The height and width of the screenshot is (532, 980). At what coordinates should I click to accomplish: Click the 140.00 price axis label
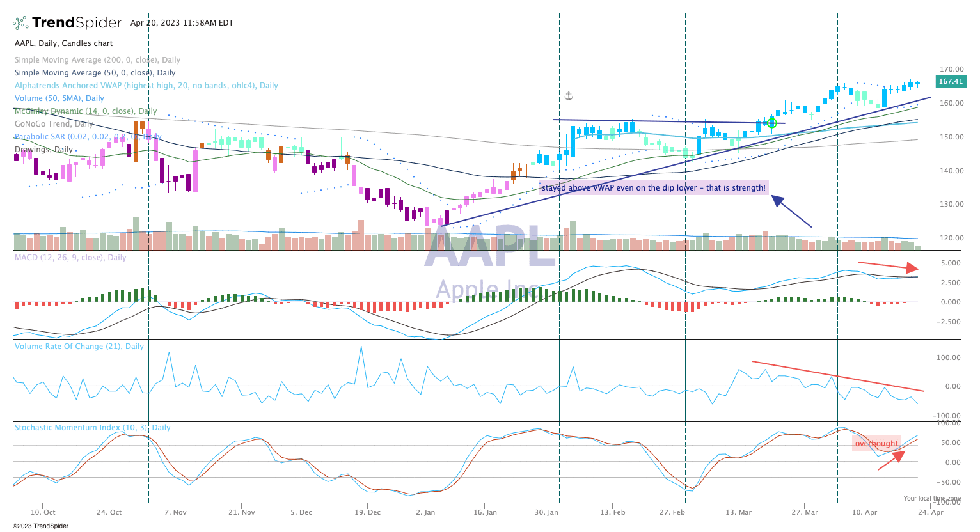point(952,171)
